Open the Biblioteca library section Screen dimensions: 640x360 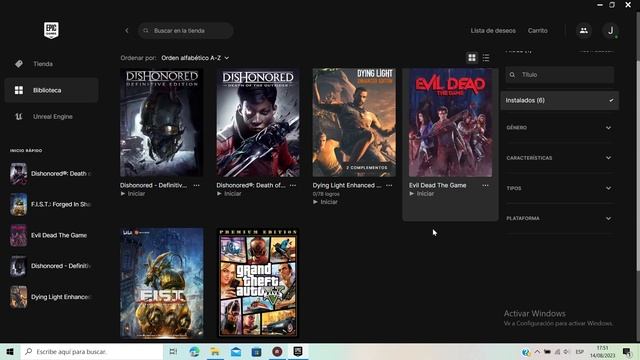tap(51, 90)
